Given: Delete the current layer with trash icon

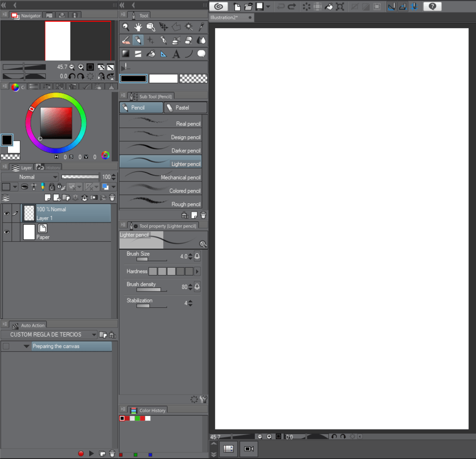Looking at the screenshot, I should (x=112, y=197).
